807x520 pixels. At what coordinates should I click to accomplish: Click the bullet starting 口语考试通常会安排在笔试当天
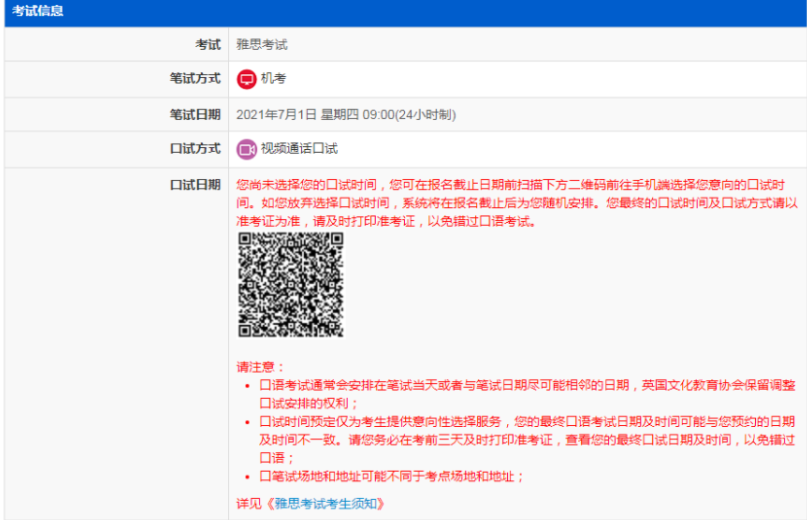(x=528, y=394)
